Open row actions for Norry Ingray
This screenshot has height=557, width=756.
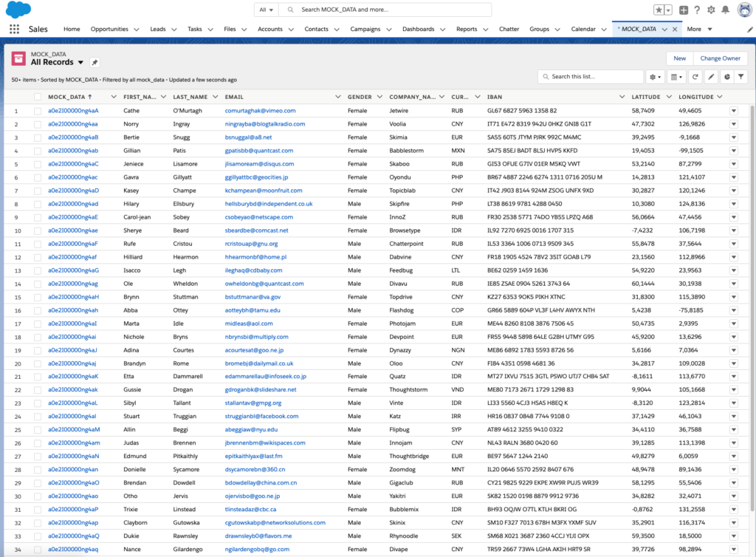[x=733, y=124]
